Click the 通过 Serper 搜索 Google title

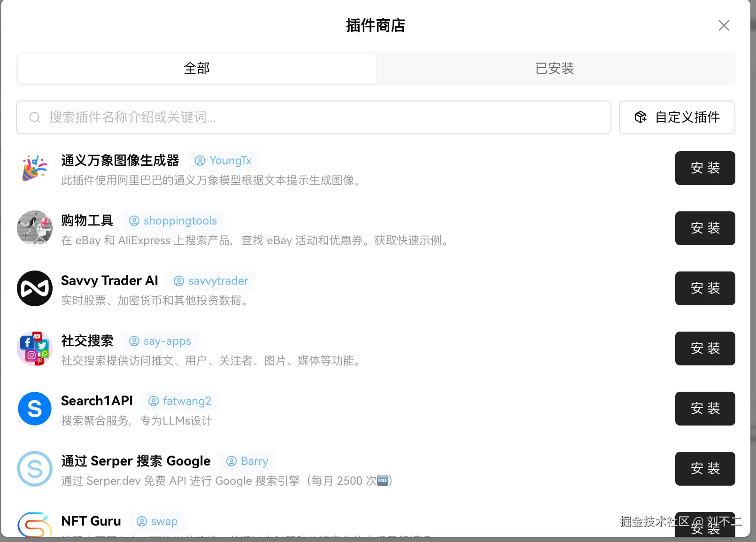(136, 461)
